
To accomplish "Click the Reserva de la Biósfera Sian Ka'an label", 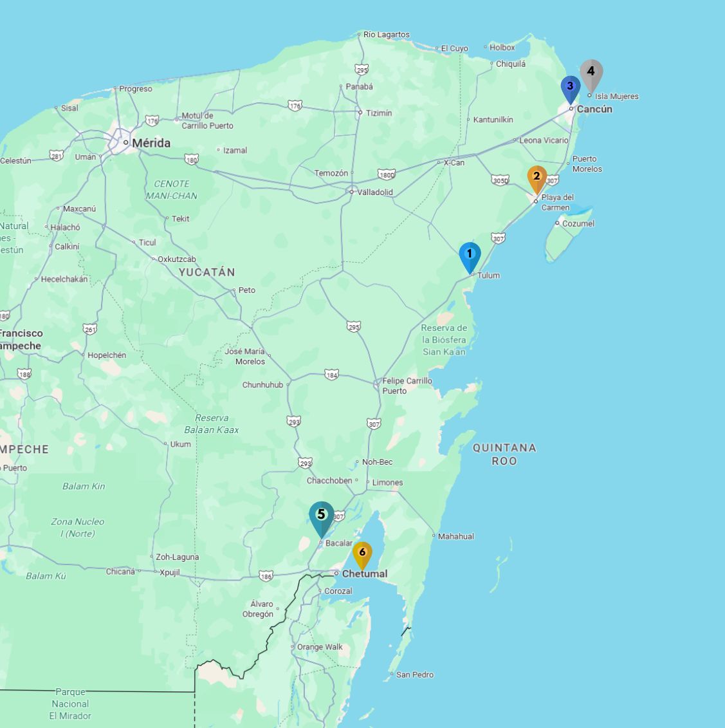I will pyautogui.click(x=444, y=340).
